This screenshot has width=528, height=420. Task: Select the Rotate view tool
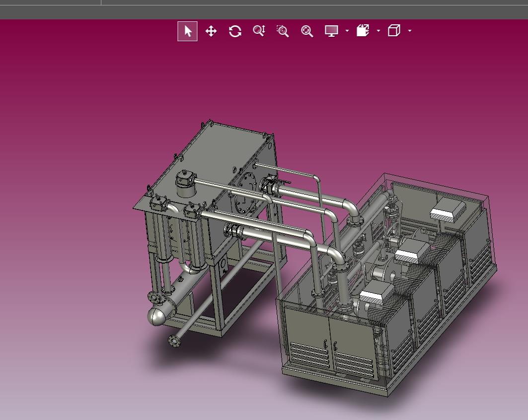click(x=235, y=31)
